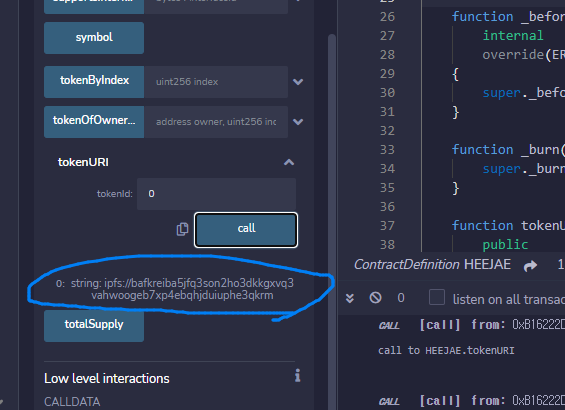This screenshot has width=565, height=410.
Task: Click the call button for tokenURI
Action: pos(246,230)
